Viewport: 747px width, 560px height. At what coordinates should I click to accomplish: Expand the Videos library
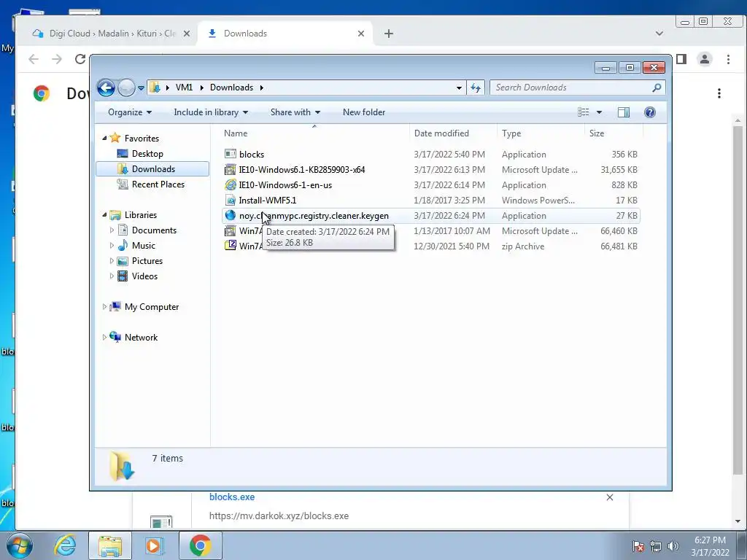[112, 276]
